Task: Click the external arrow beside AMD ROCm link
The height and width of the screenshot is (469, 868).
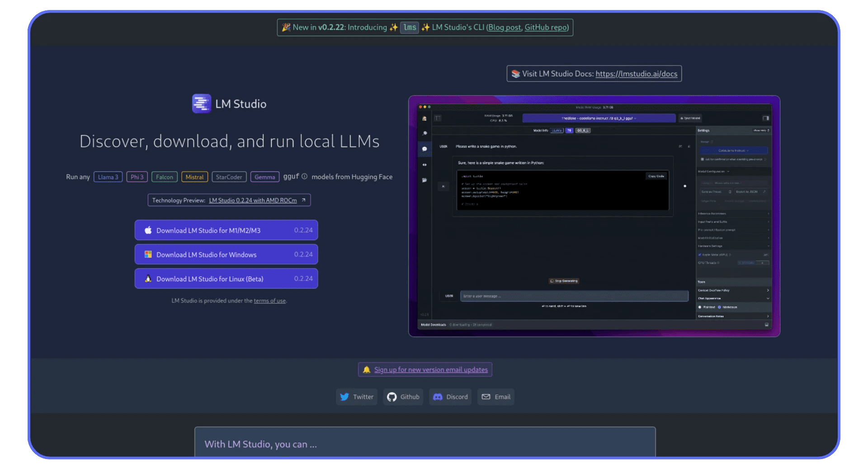Action: pyautogui.click(x=303, y=200)
